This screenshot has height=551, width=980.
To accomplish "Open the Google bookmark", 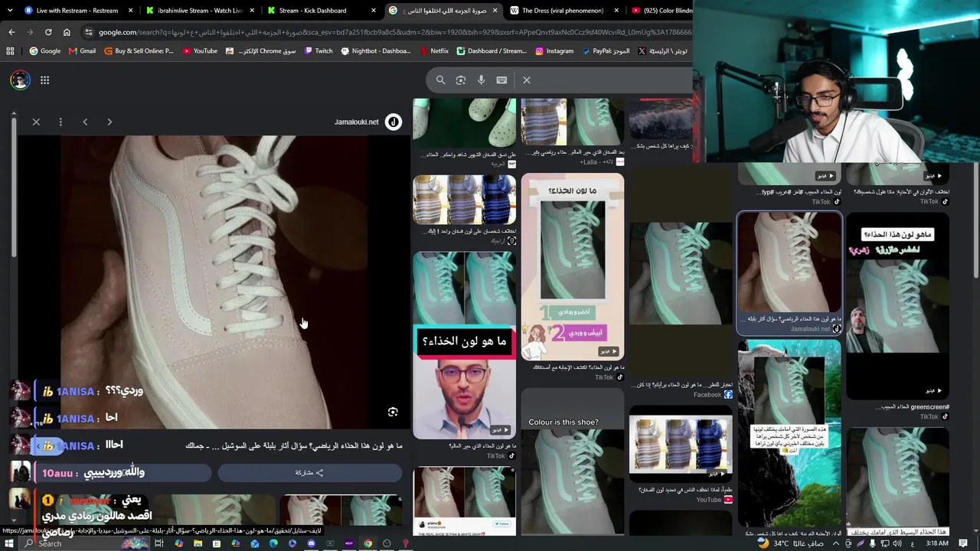I will (45, 51).
